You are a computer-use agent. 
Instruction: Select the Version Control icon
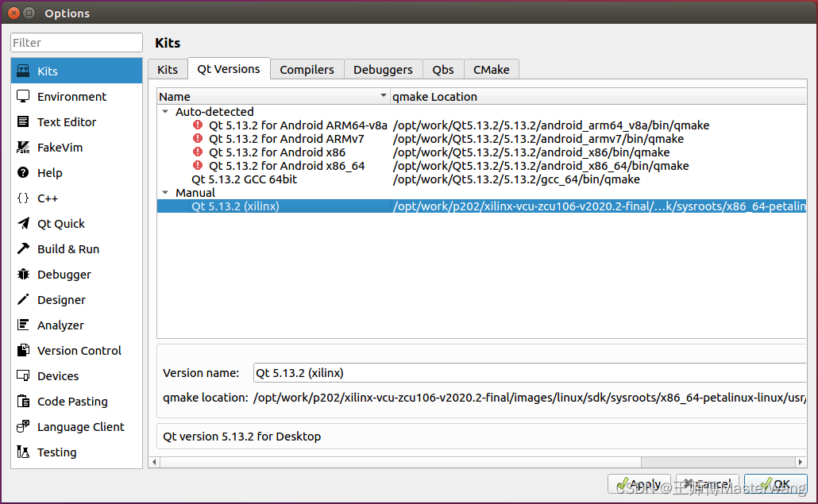[x=23, y=350]
